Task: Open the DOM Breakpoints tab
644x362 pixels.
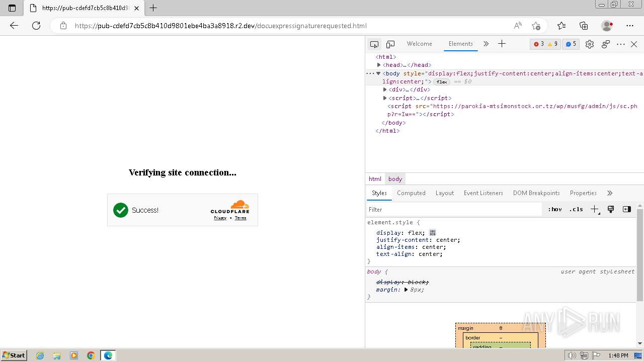Action: tap(536, 193)
